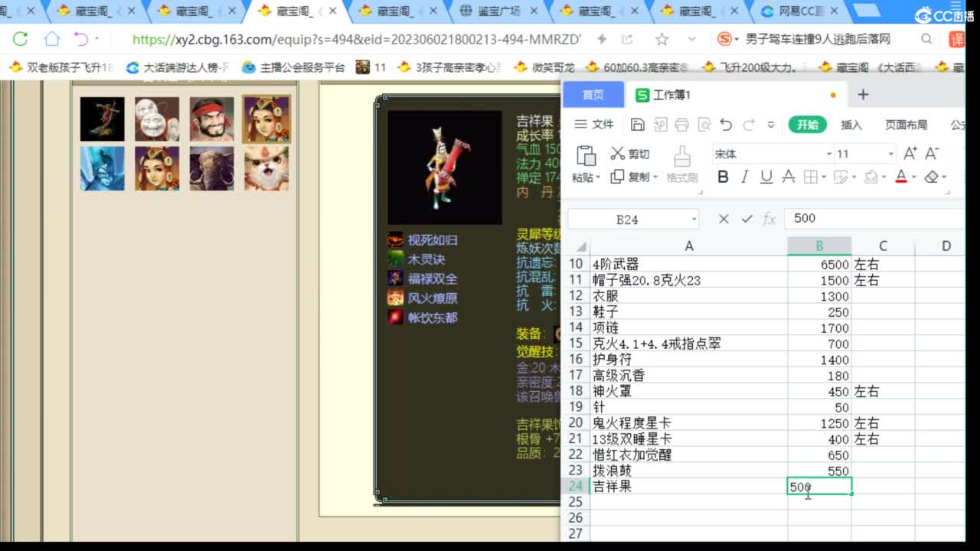The width and height of the screenshot is (980, 551).
Task: Click the fill color bucket icon
Action: 870,177
